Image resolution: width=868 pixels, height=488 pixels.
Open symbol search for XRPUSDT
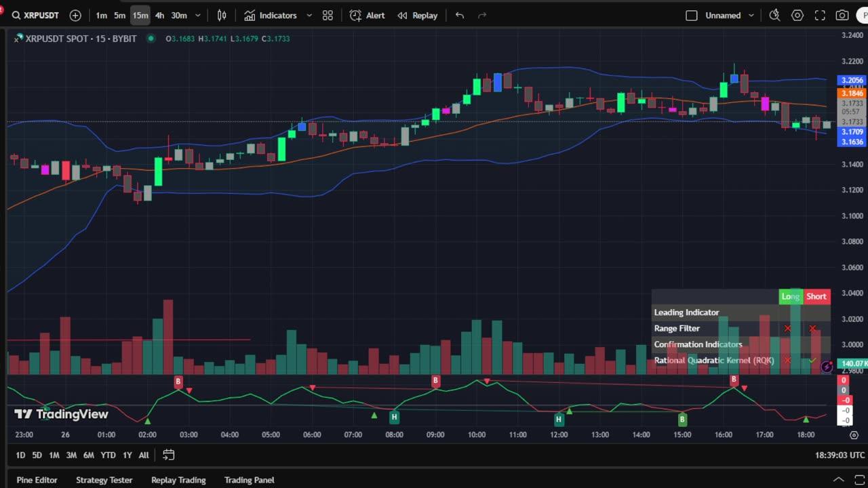coord(37,15)
